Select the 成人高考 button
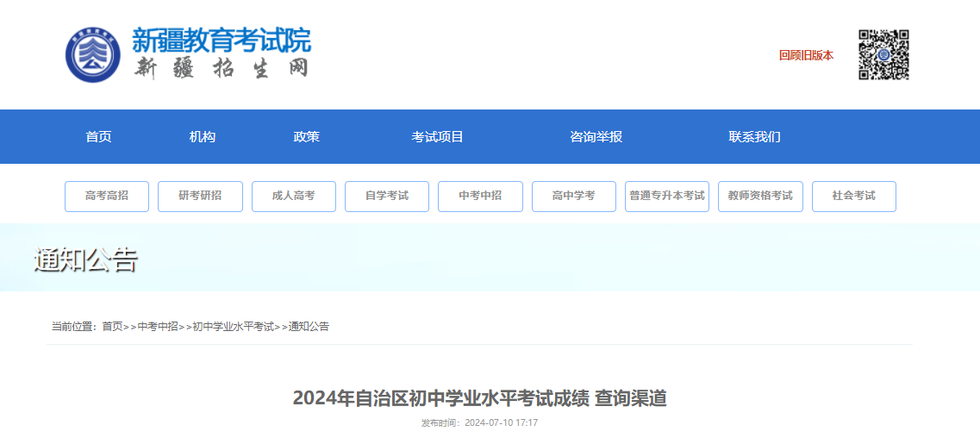The height and width of the screenshot is (444, 980). click(294, 197)
